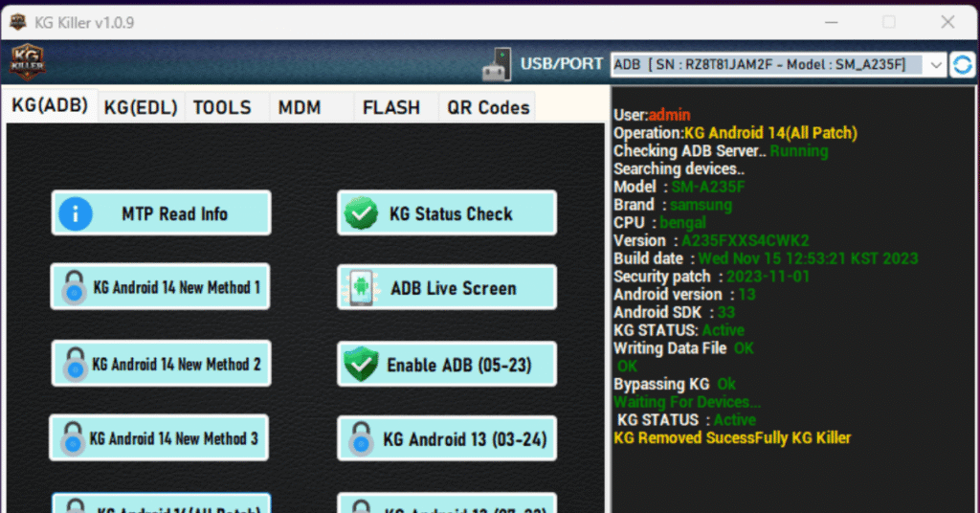
Task: Click the Android SDK 33 line
Action: coord(675,312)
